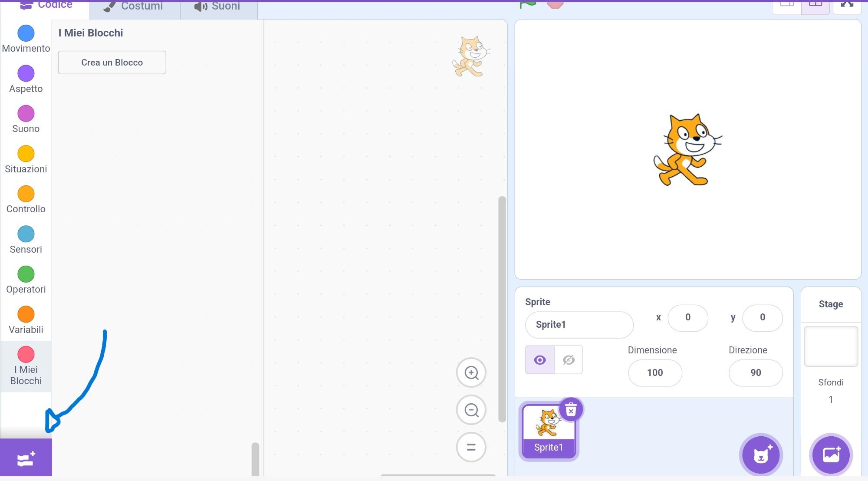Select the Controllo block category

(x=26, y=200)
